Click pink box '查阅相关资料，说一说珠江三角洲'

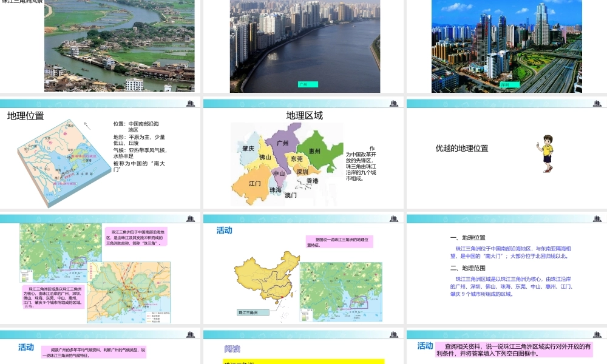point(514,349)
